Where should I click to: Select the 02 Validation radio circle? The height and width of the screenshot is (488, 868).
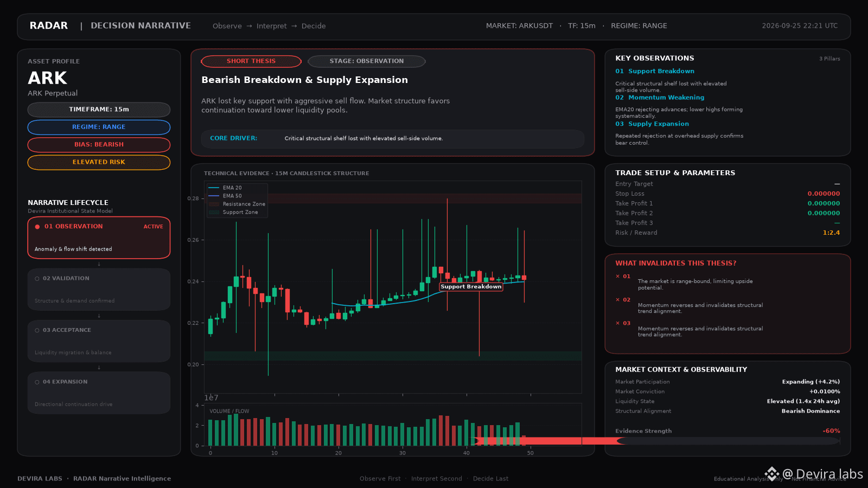(x=37, y=279)
